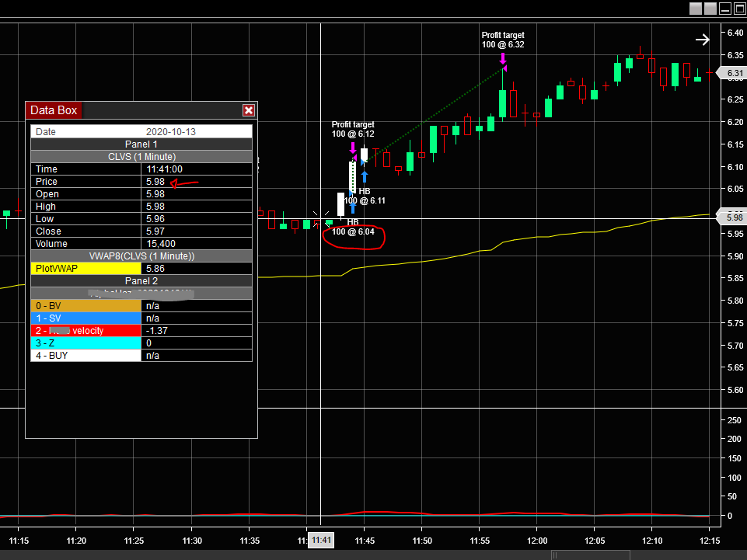Click the VWAP8(CLVS (1 Minute)) header row
The width and height of the screenshot is (747, 560).
tap(141, 256)
